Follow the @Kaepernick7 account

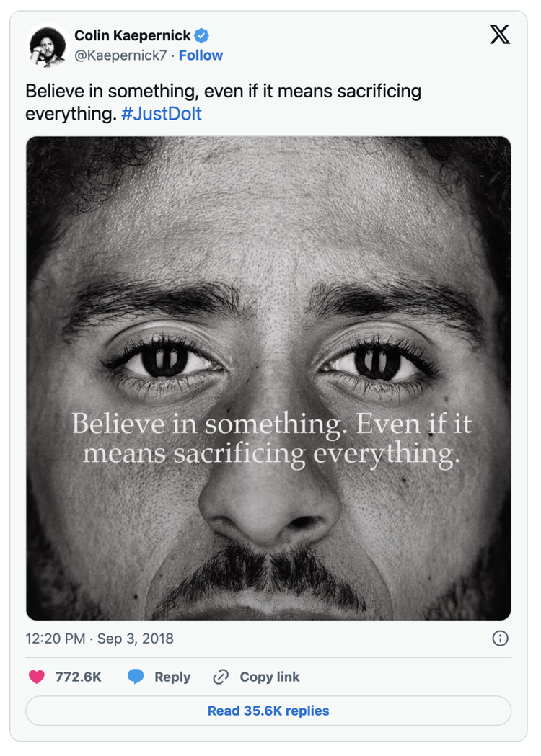click(x=201, y=55)
